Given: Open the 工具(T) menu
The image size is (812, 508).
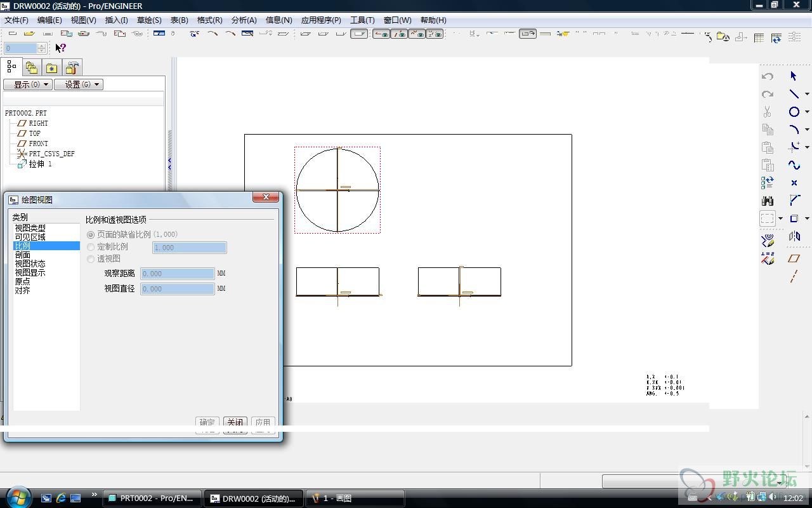Looking at the screenshot, I should click(x=362, y=20).
